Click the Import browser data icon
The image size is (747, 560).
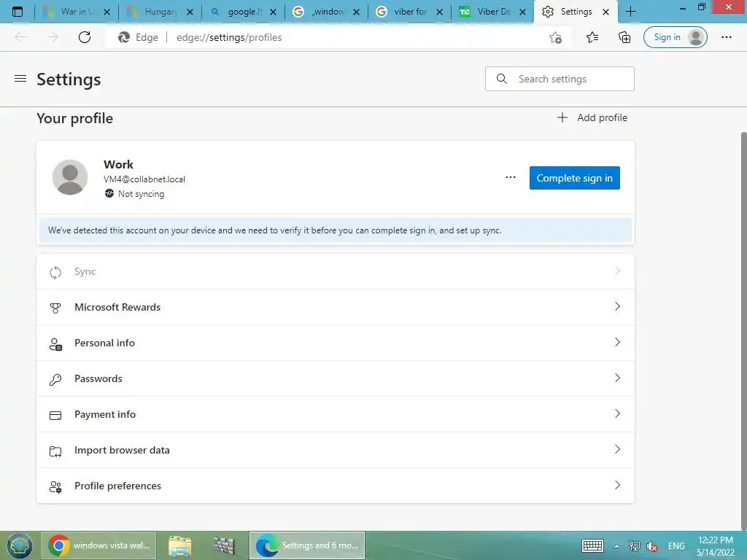click(55, 451)
